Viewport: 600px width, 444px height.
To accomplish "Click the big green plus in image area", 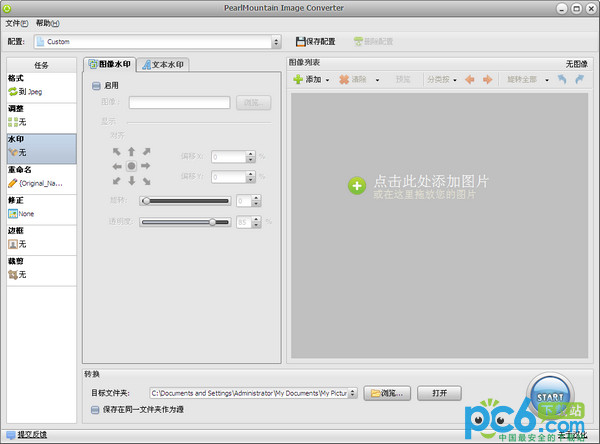I will pos(357,186).
